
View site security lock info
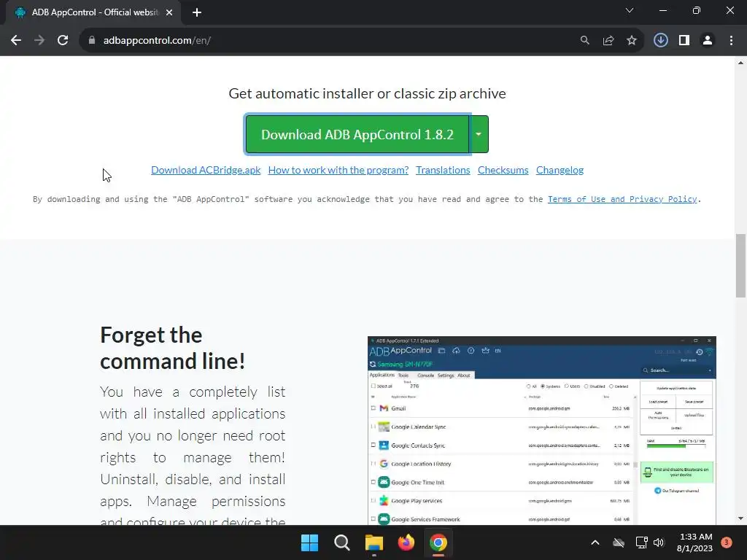tap(92, 41)
